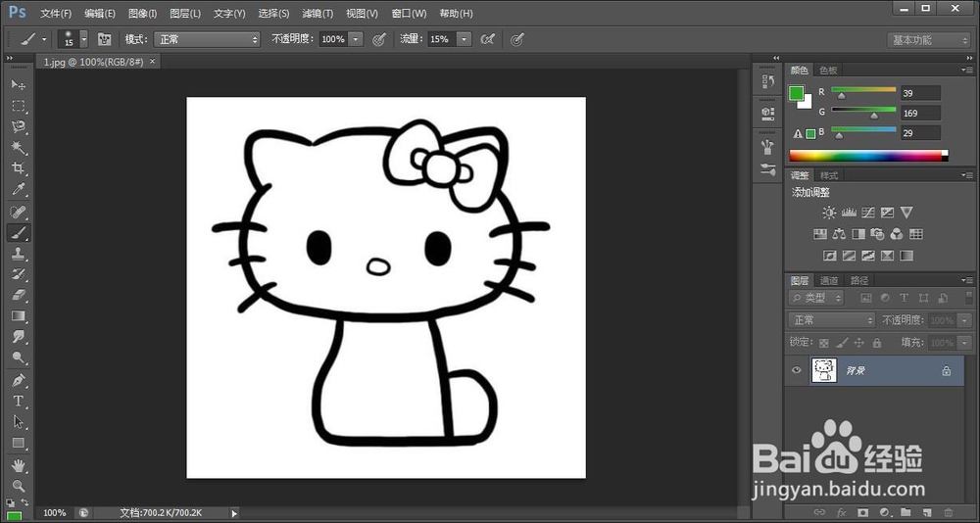Add a Brightness/Contrast adjustment
Image resolution: width=980 pixels, height=523 pixels.
829,213
